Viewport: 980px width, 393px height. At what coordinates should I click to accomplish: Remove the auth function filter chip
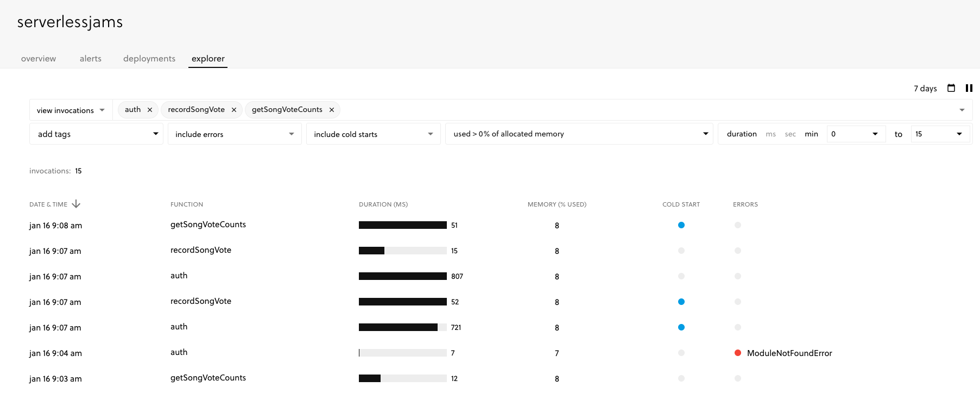click(150, 110)
